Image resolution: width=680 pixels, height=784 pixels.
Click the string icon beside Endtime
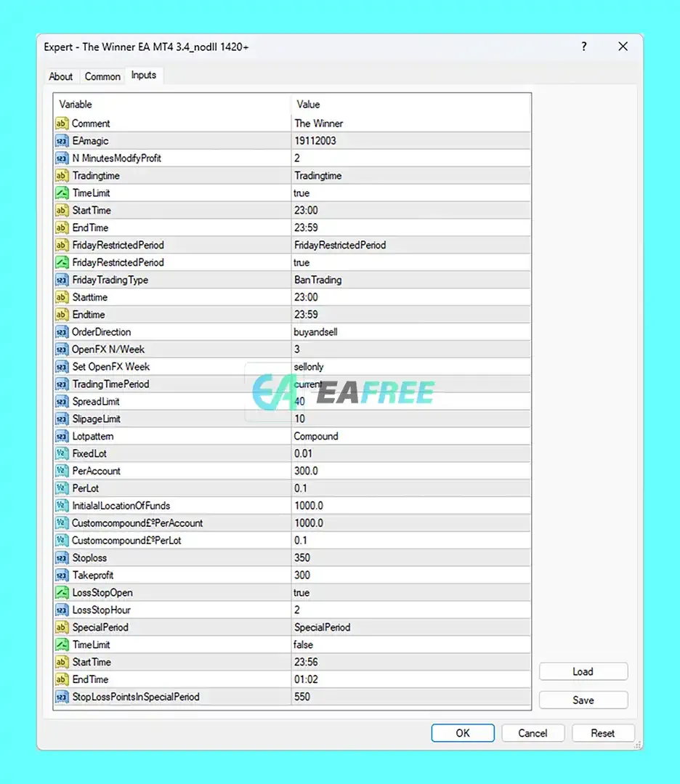62,315
